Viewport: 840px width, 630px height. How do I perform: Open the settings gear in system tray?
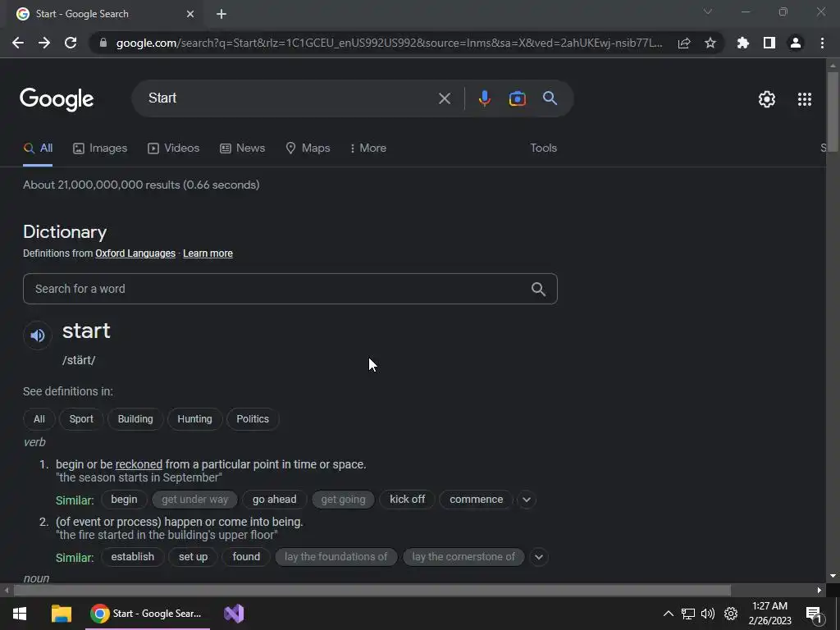tap(731, 614)
